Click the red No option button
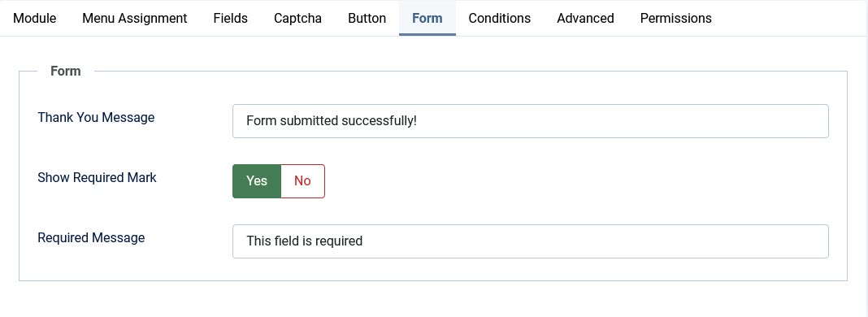Viewport: 868px width, 317px height. coord(303,181)
